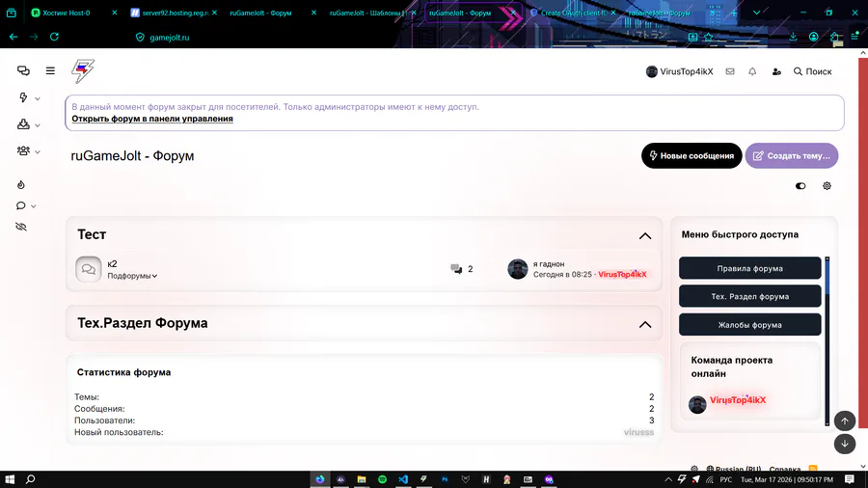Viewport: 868px width, 488px height.
Task: Toggle the dark/light style switch
Action: (x=800, y=186)
